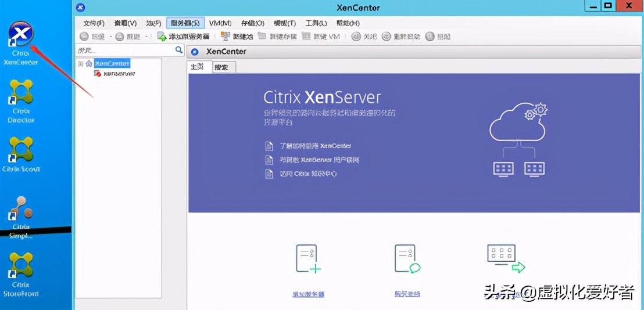The width and height of the screenshot is (644, 310).
Task: Open the 存储(O) menu
Action: [252, 23]
